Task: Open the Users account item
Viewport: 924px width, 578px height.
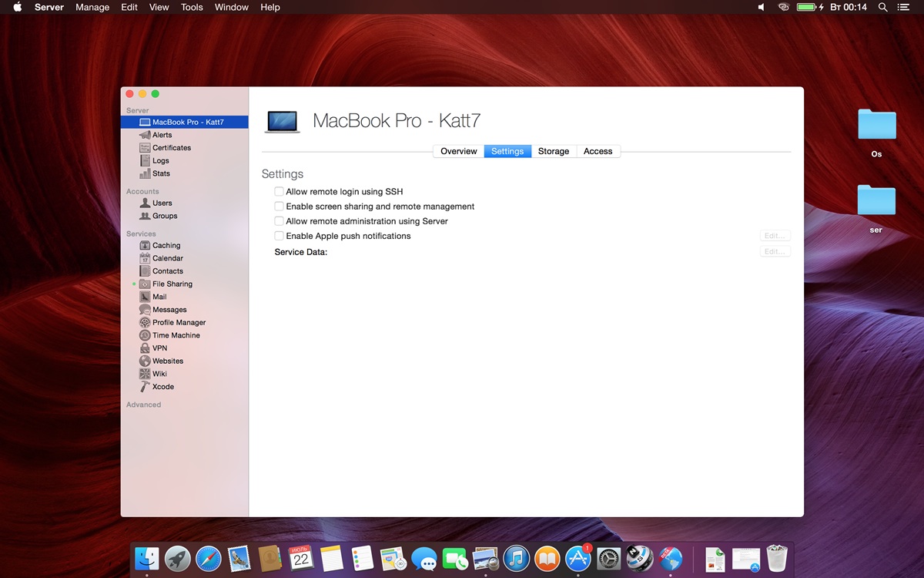Action: coord(156,203)
